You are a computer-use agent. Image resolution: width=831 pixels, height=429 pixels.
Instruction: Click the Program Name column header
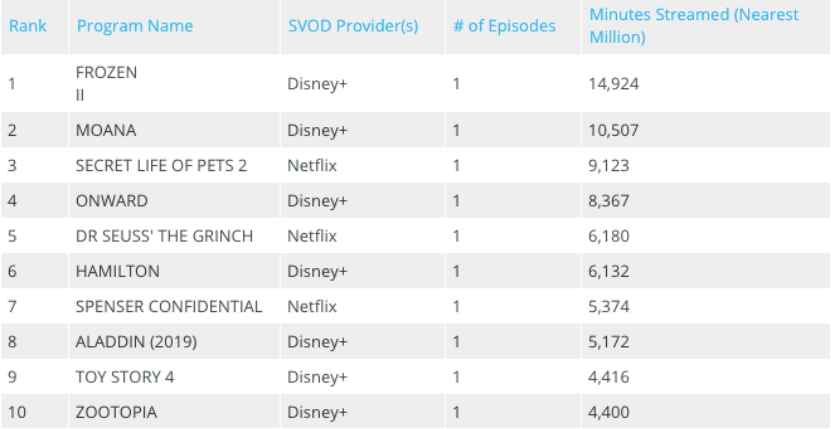134,26
